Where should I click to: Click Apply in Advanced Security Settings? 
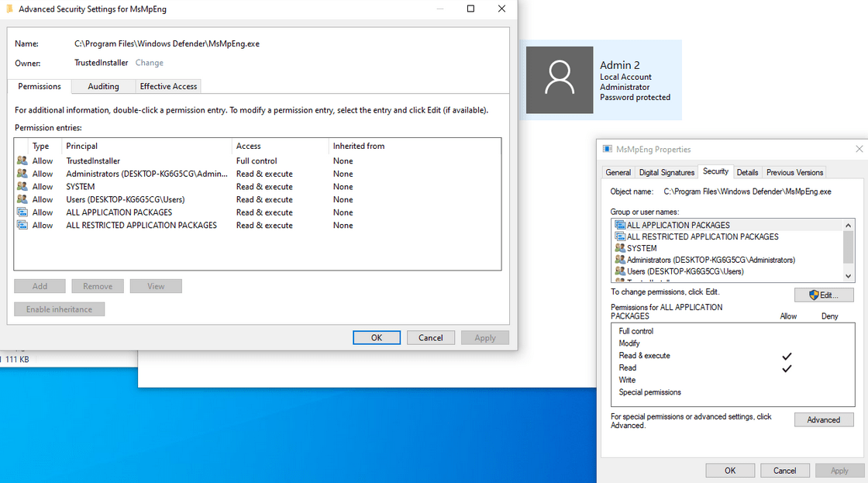pos(485,338)
